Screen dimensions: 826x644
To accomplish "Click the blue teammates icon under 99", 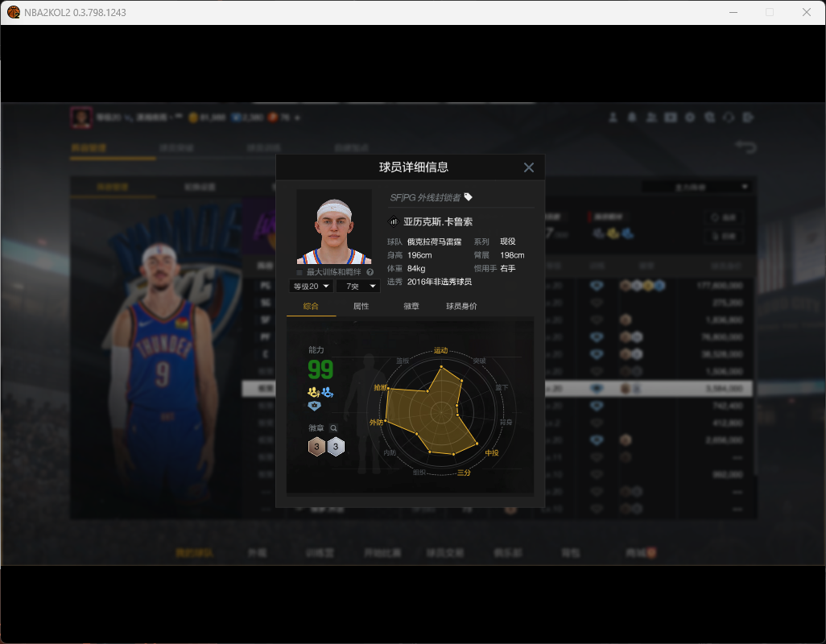I will 328,392.
